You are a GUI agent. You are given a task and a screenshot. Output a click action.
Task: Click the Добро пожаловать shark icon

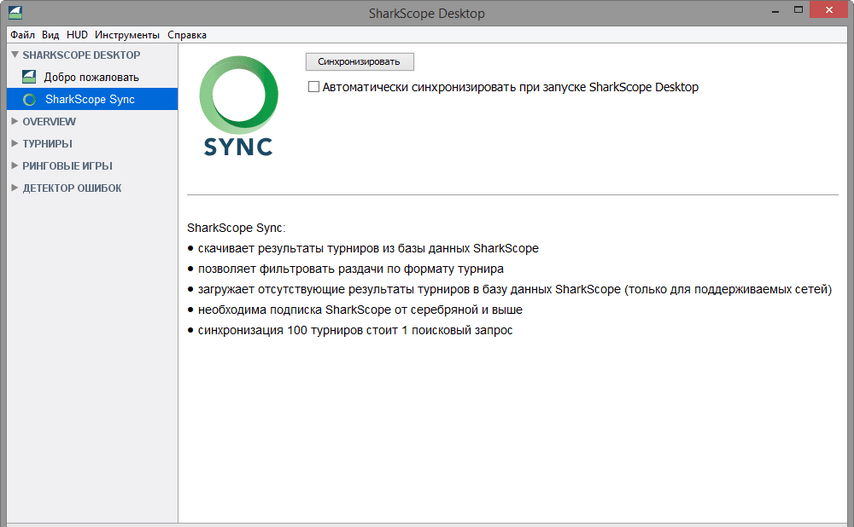click(29, 77)
